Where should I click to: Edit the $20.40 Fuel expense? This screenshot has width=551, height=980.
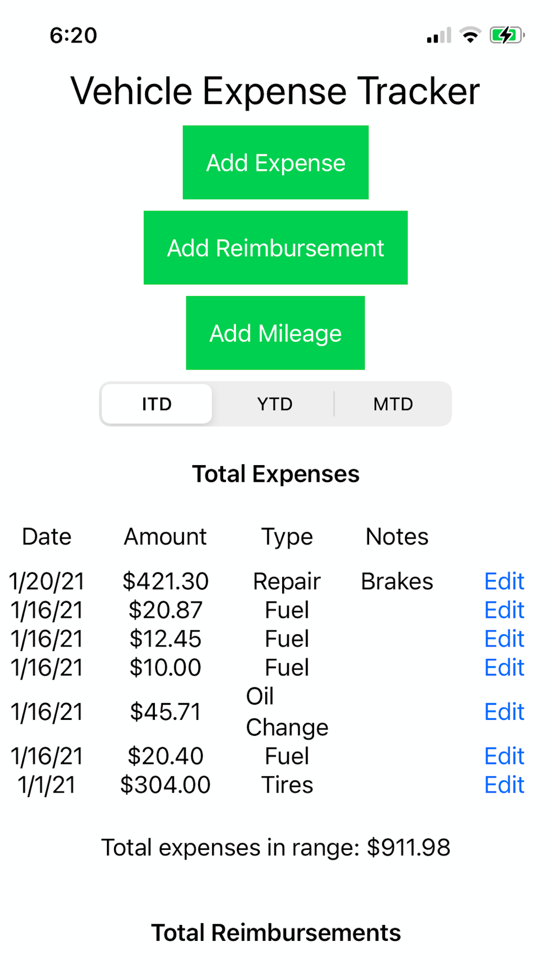[x=504, y=756]
